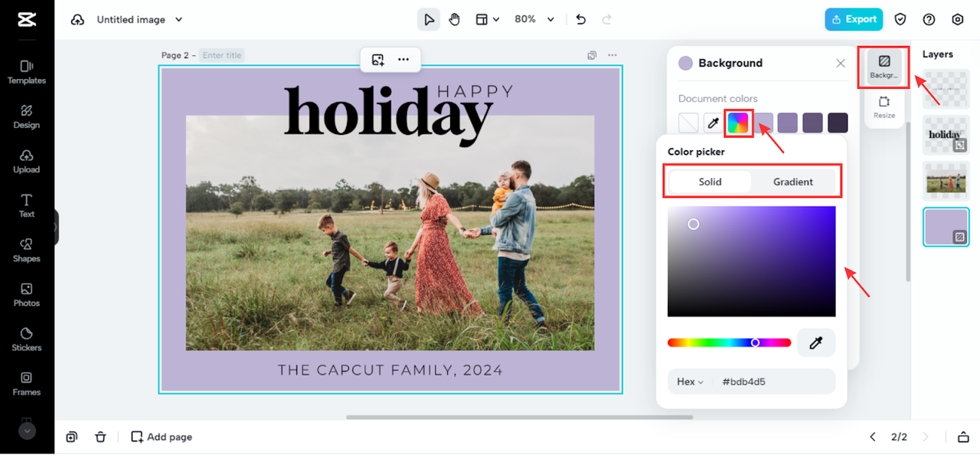
Task: Select the darkest purple-black document color
Action: (x=838, y=123)
